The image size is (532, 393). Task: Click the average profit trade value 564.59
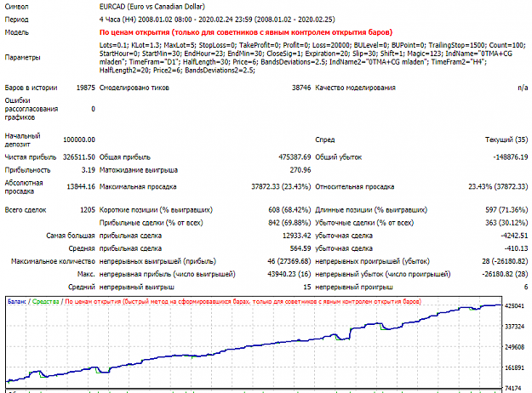300,248
